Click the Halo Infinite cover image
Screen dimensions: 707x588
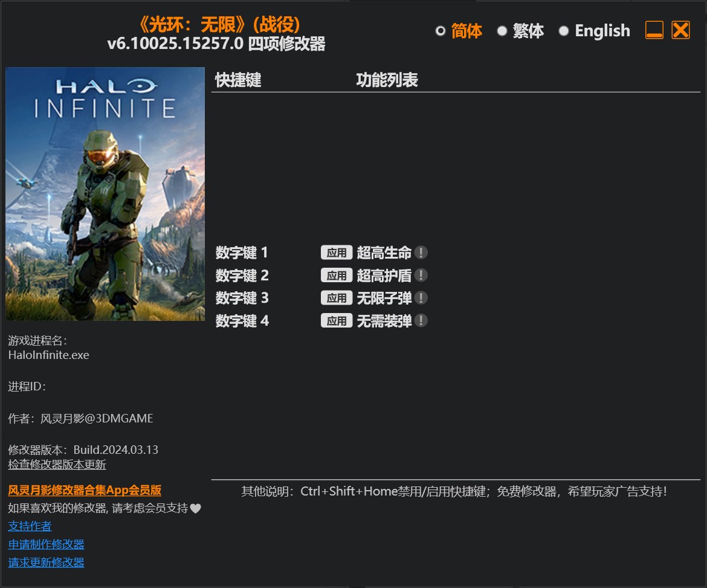(x=105, y=194)
